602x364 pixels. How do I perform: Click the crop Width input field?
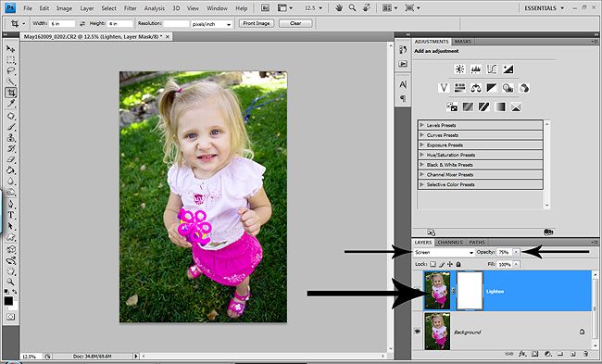tap(62, 24)
